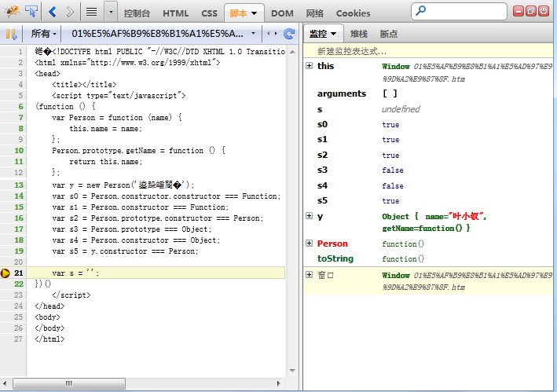Switch to the HTML panel tab

[x=175, y=13]
